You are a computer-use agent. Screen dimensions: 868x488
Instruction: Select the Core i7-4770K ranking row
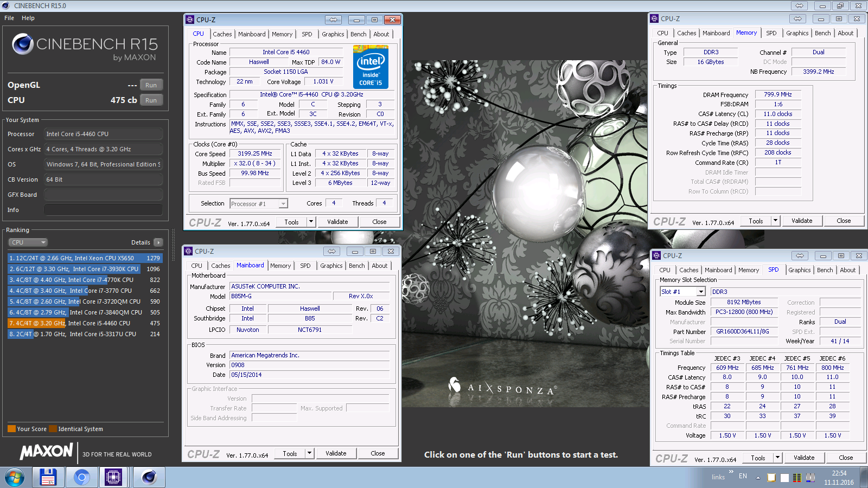85,280
